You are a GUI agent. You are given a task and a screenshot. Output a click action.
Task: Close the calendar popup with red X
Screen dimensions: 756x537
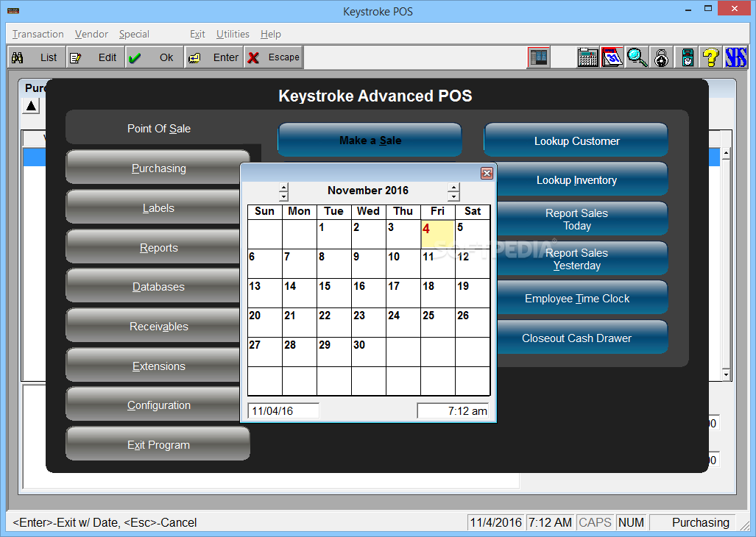(487, 174)
